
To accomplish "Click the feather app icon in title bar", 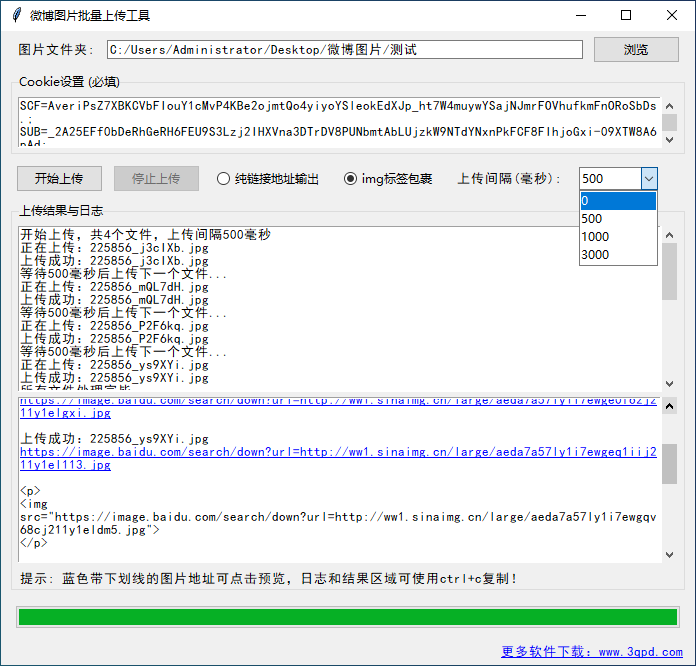I will point(17,15).
